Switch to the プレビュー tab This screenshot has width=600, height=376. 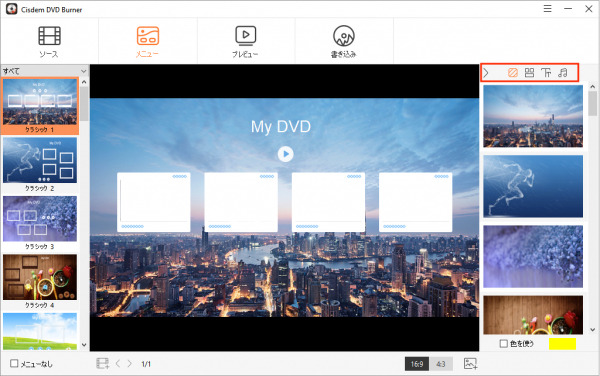pos(245,41)
